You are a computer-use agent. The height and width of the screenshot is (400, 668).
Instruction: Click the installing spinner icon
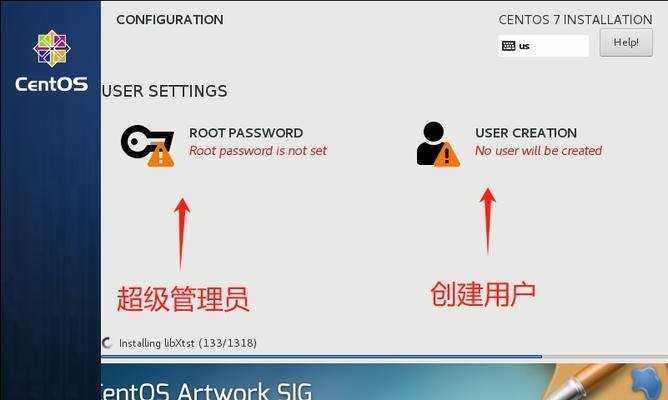pyautogui.click(x=107, y=343)
